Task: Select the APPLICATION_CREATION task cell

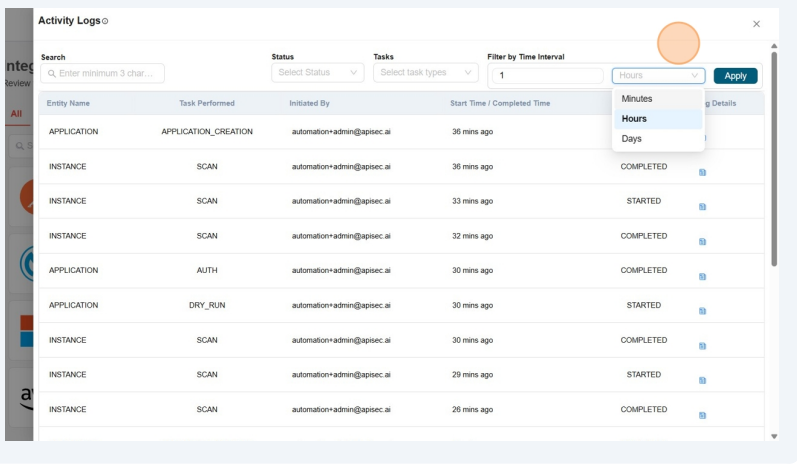Action: pyautogui.click(x=207, y=132)
